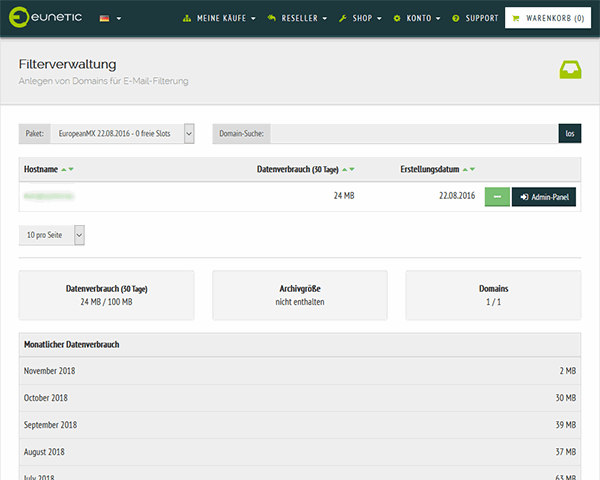This screenshot has height=480, width=600.
Task: Click the 22.08.2016 creation date cell
Action: [457, 196]
